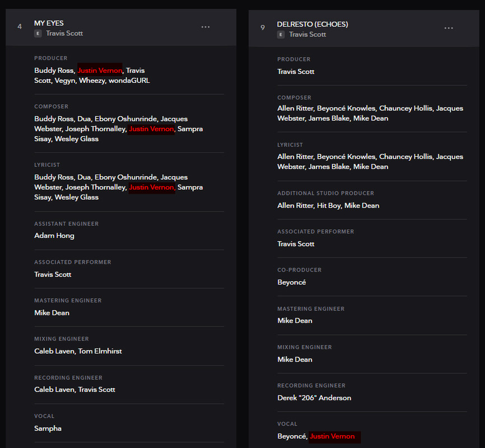Click Travis Scott under DELRESTO Associated Performer
This screenshot has height=448, width=485.
tap(296, 244)
